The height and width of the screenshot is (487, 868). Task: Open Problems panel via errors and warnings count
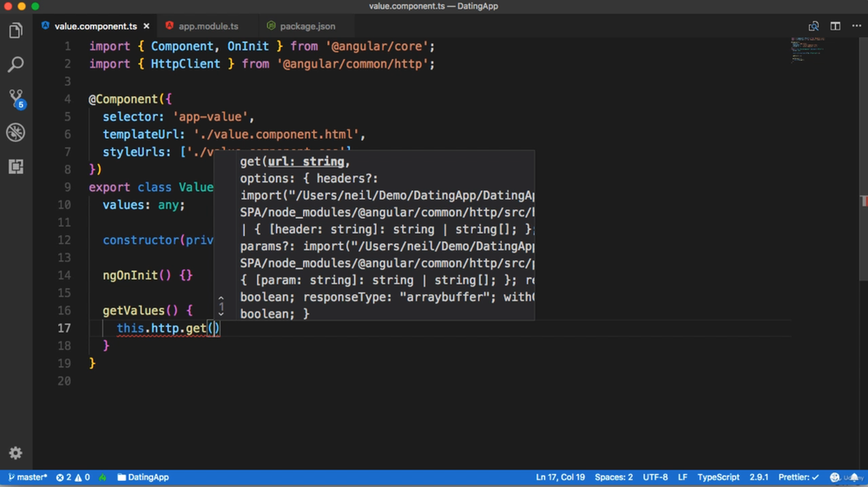point(73,477)
